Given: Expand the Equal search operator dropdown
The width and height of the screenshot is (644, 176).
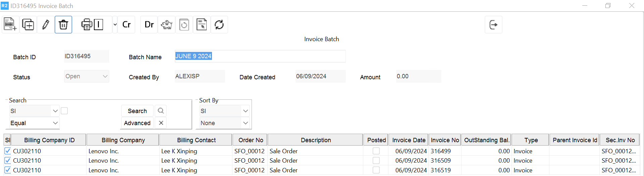Looking at the screenshot, I should pyautogui.click(x=34, y=123).
